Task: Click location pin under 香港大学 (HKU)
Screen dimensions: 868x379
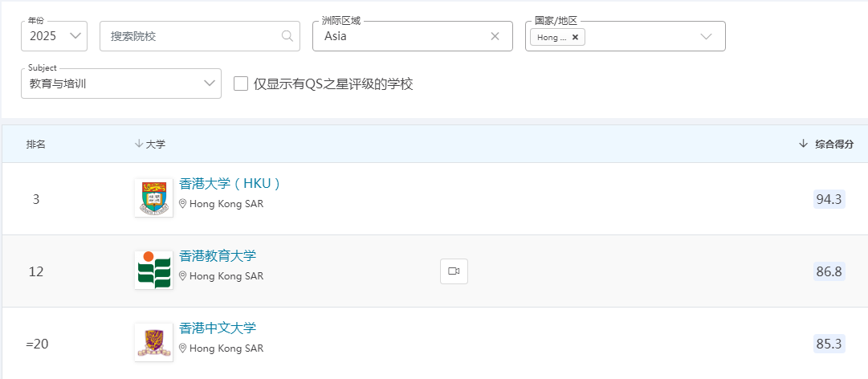Action: pyautogui.click(x=183, y=204)
